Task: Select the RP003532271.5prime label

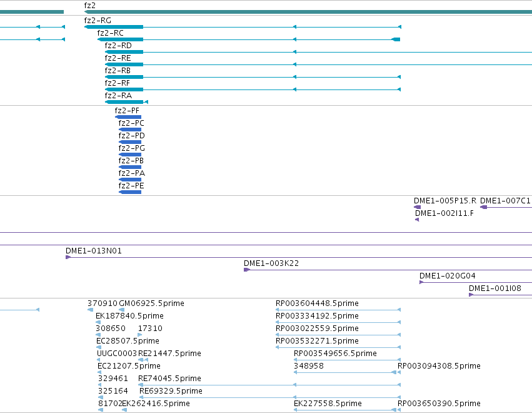Action: point(317,341)
